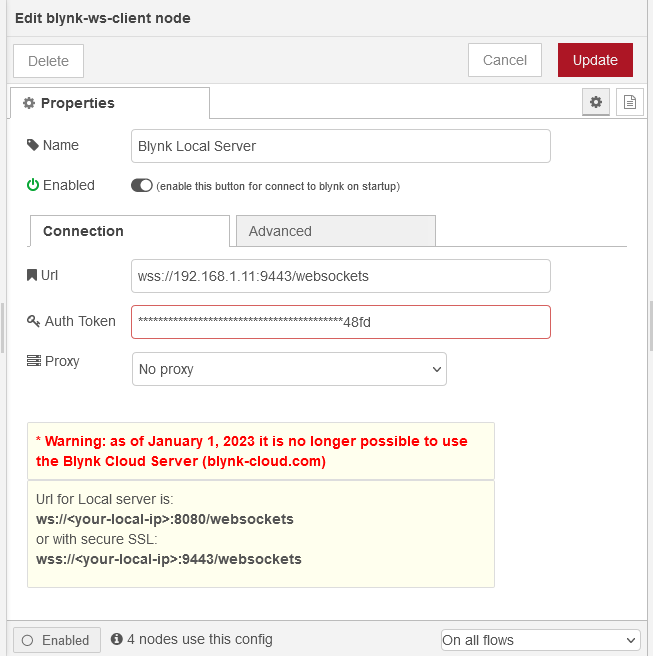Focus the Url input field
Screen dimensions: 654x656
[x=341, y=276]
